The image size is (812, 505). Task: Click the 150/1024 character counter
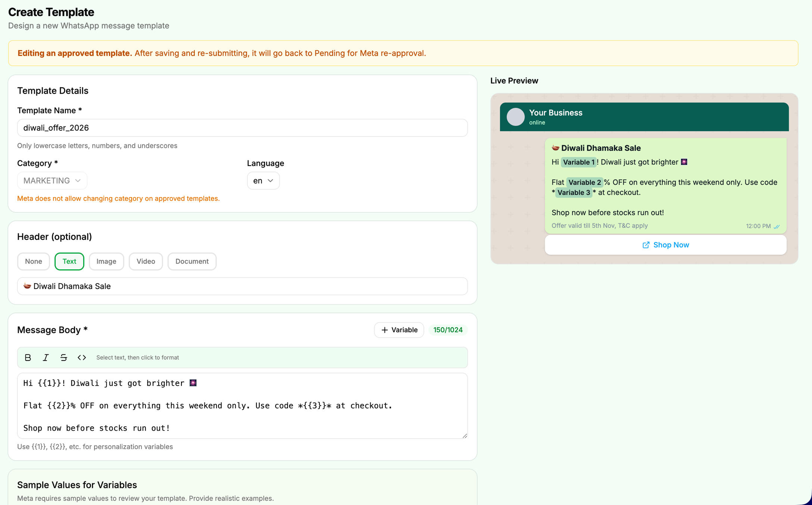click(x=448, y=330)
